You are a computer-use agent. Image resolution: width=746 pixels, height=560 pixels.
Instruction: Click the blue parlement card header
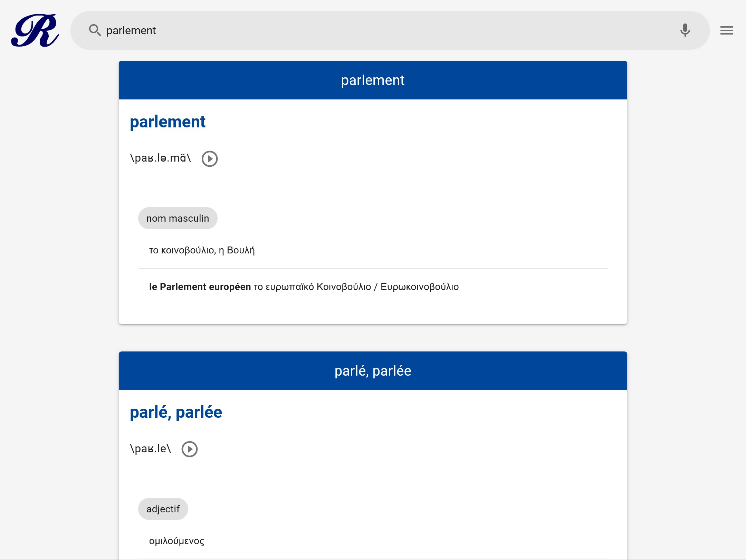[x=373, y=80]
